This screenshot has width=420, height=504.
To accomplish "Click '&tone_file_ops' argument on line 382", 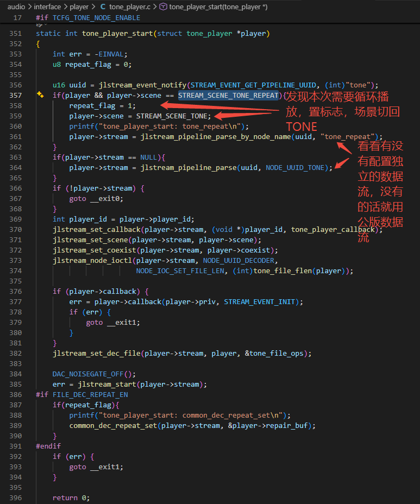I will tap(274, 354).
